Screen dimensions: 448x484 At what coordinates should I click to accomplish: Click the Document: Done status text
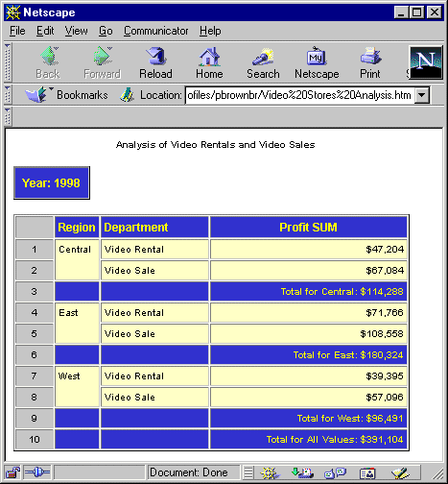tap(189, 472)
